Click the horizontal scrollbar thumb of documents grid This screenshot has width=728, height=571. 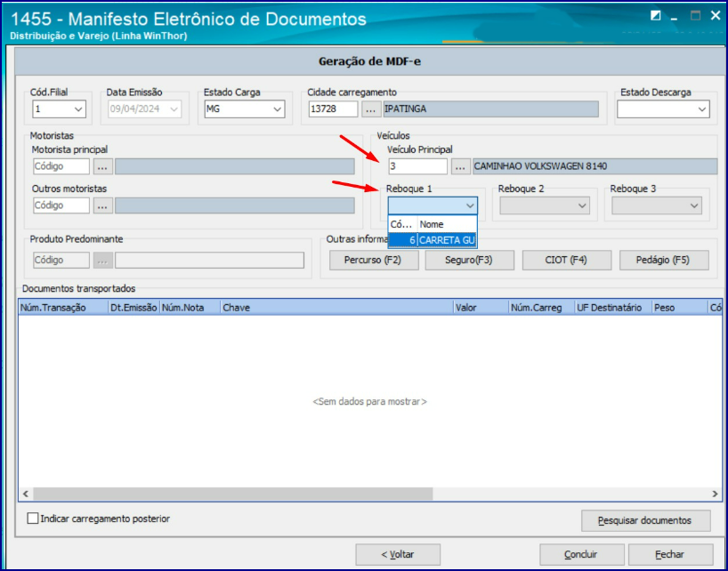[x=232, y=494]
